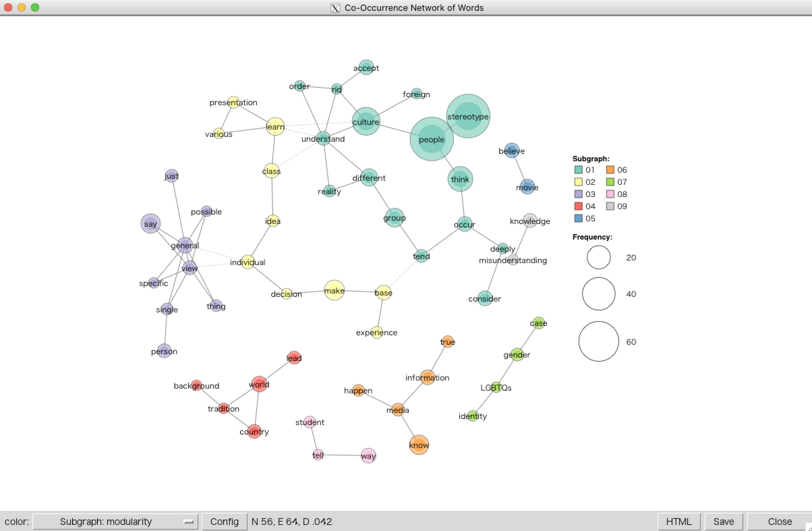Click the green Subgraph 07 legend swatch
The height and width of the screenshot is (531, 812).
pos(610,182)
